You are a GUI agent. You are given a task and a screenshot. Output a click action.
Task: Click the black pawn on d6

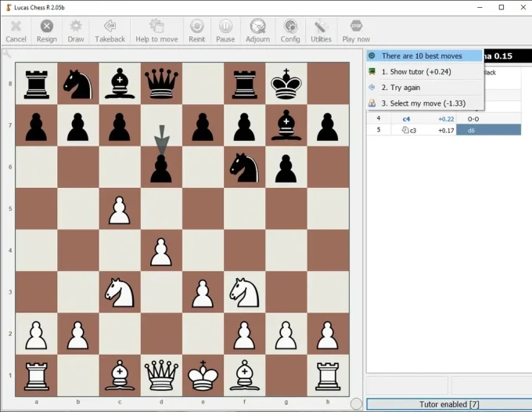click(x=161, y=167)
